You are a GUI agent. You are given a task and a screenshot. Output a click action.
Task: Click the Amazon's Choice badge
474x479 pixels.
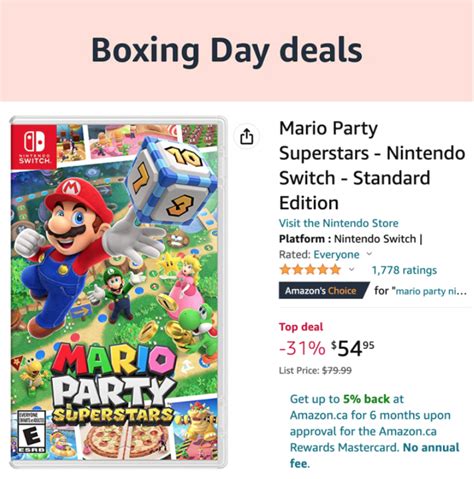(x=324, y=290)
